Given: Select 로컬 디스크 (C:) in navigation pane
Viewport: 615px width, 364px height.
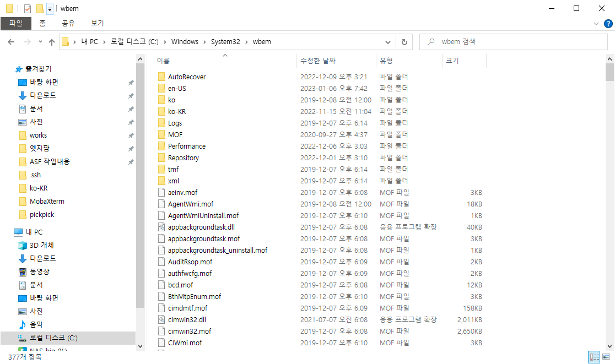Looking at the screenshot, I should click(x=53, y=338).
